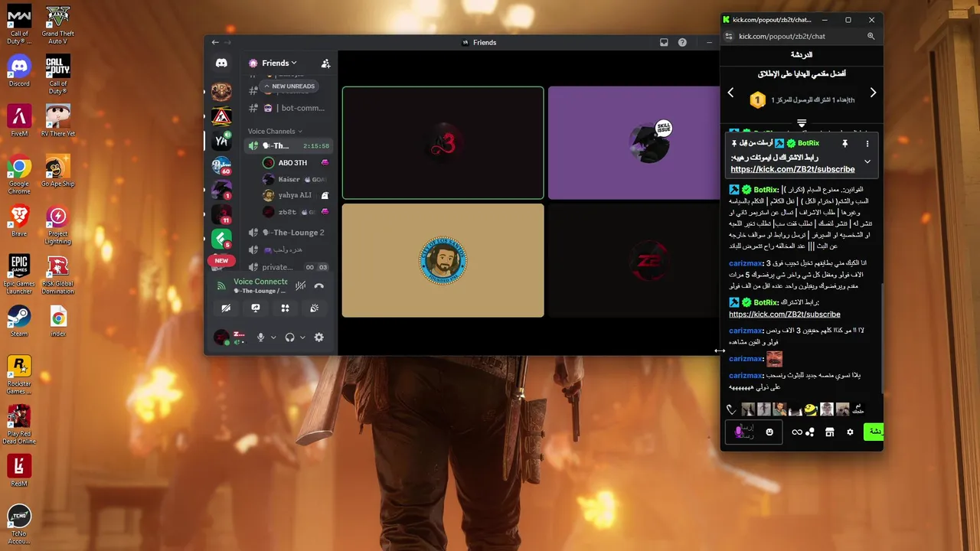Open Steam desktop shortcut

[x=19, y=321]
